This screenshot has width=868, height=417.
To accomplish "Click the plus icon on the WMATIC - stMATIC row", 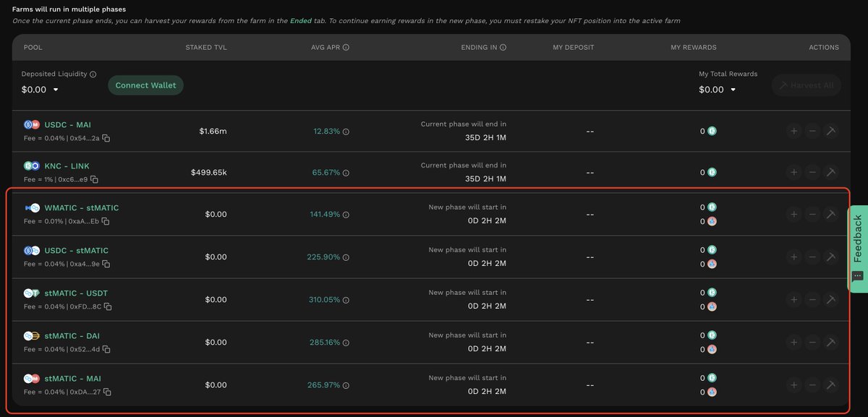I will pos(793,213).
